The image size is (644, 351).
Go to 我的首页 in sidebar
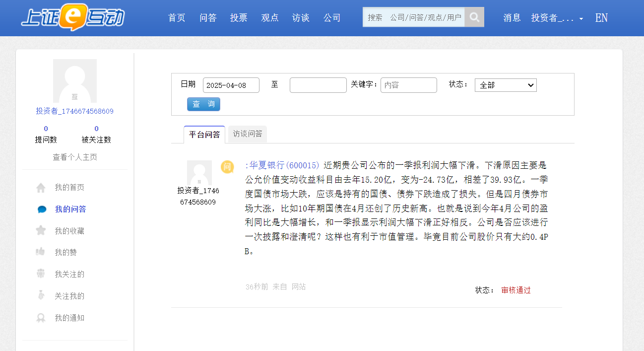(x=69, y=188)
